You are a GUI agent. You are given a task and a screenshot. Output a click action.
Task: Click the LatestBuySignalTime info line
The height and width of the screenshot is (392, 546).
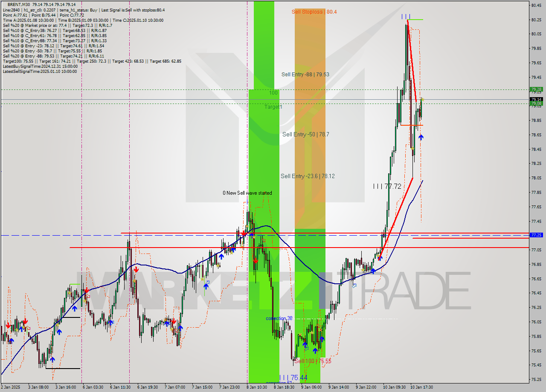(x=40, y=66)
